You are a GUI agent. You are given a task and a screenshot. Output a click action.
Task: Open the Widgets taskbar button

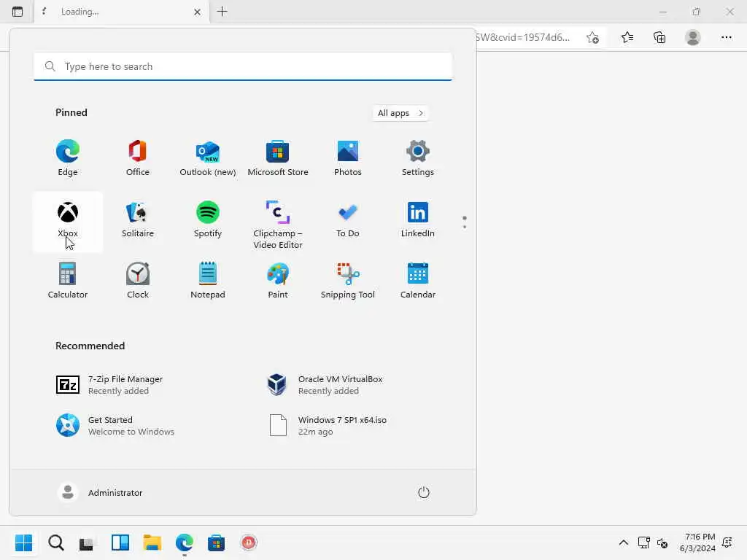[120, 542]
